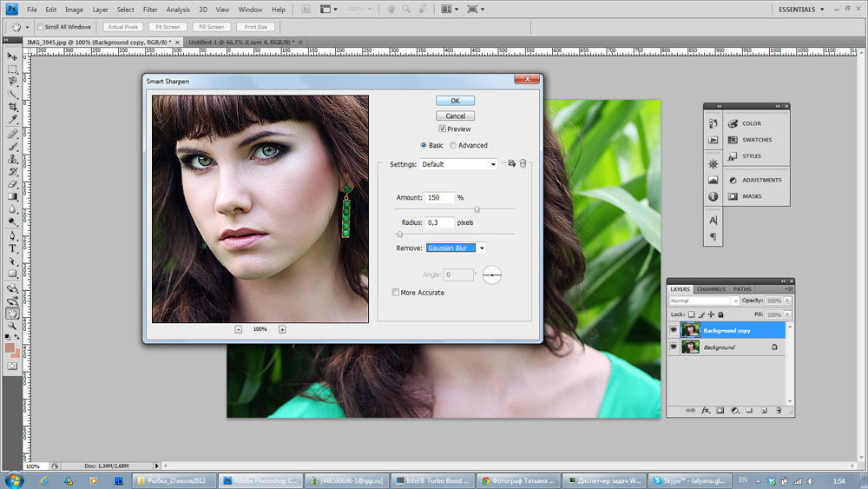868x489 pixels.
Task: Cancel the Smart Sharpen dialog
Action: [x=455, y=116]
